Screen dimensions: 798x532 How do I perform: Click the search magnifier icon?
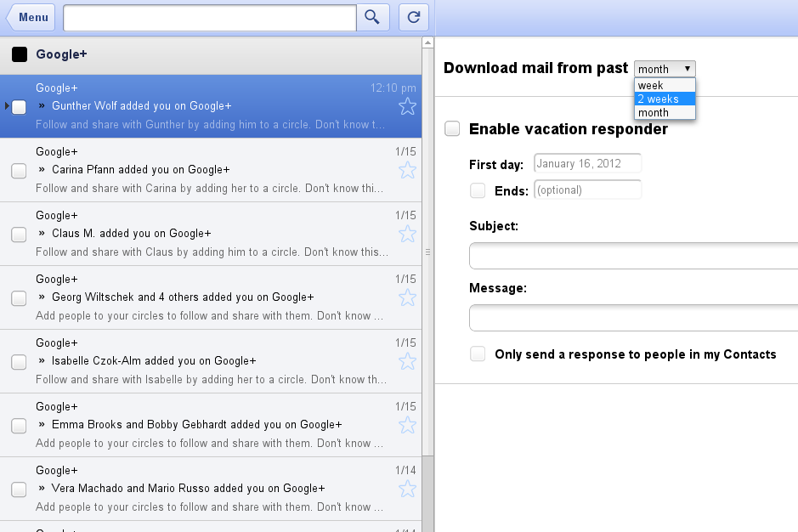372,17
